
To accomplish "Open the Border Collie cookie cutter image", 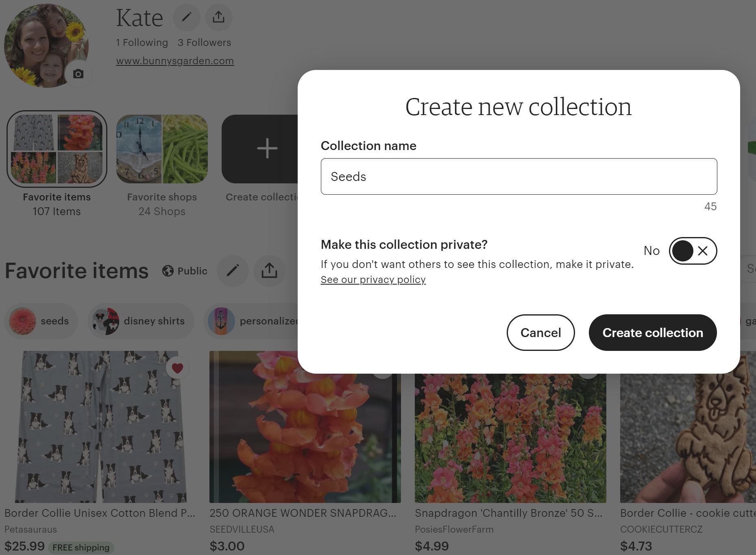I will click(688, 438).
